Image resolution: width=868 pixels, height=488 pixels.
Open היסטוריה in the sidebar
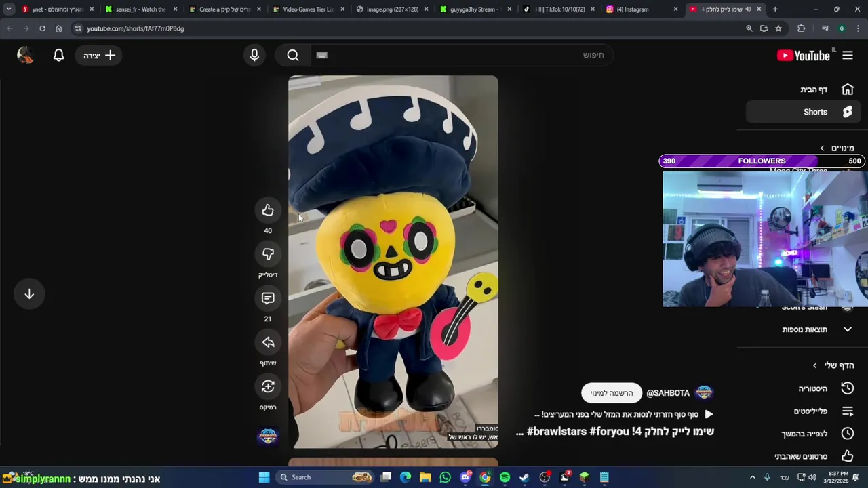803,388
